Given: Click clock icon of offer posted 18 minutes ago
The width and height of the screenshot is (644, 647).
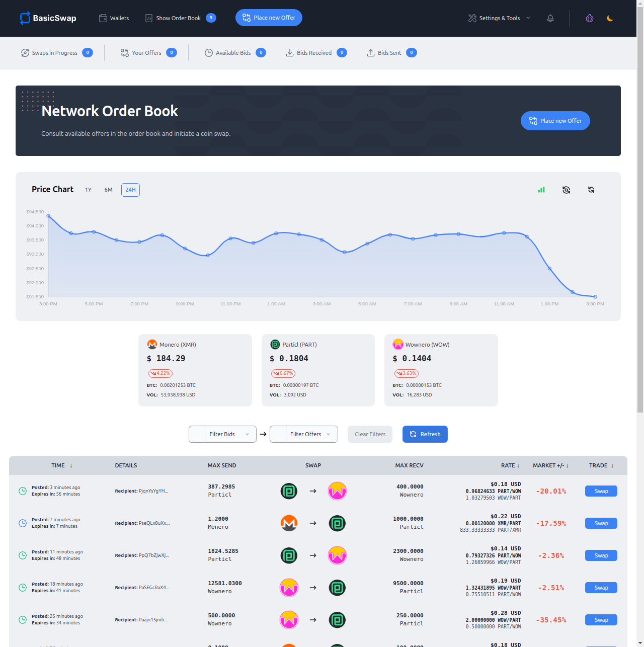Looking at the screenshot, I should [23, 588].
